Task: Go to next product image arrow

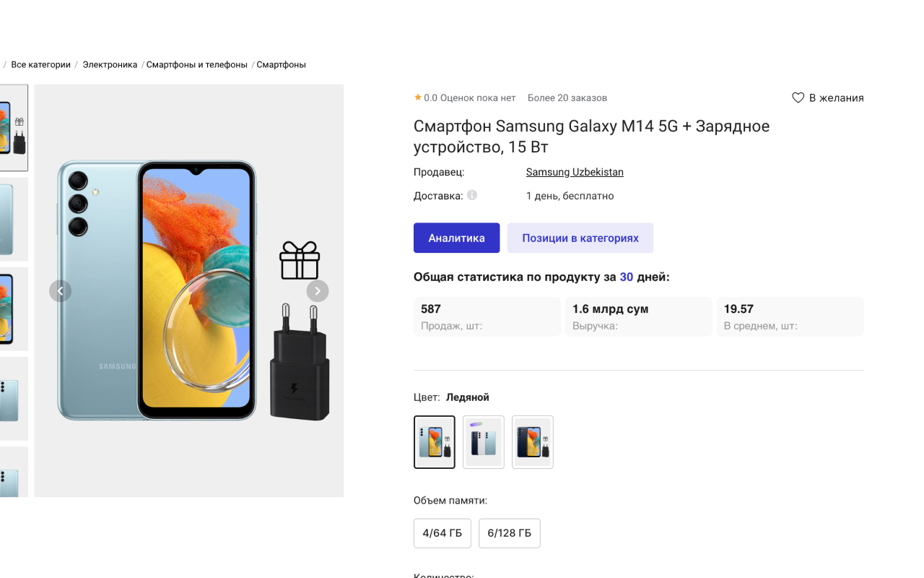Action: (x=318, y=291)
